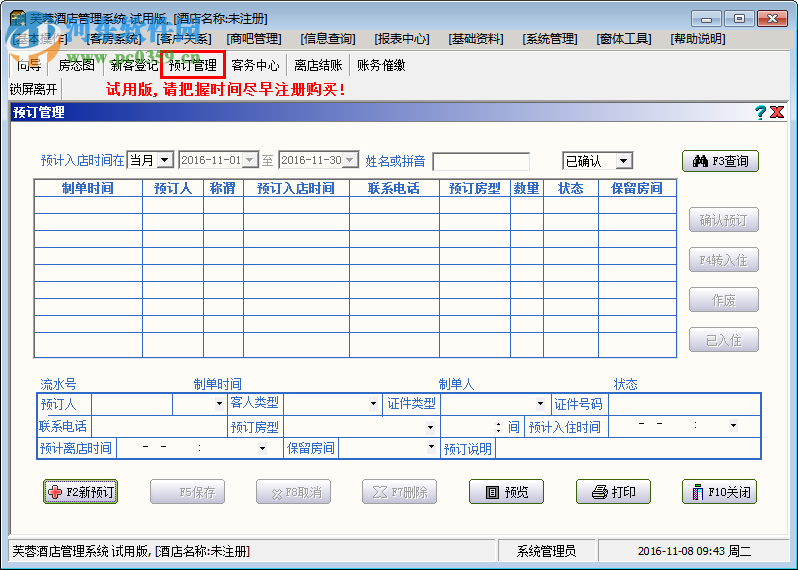798x570 pixels.
Task: Click the 预订人 name input field
Action: 132,405
